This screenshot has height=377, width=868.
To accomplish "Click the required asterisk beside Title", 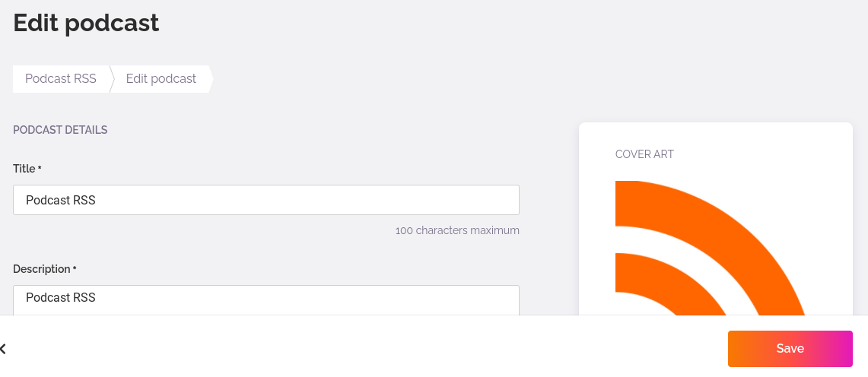I will click(x=40, y=167).
